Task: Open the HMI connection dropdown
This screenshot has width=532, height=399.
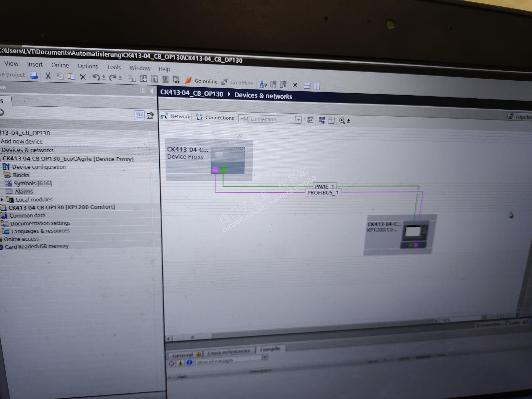Action: tap(298, 120)
